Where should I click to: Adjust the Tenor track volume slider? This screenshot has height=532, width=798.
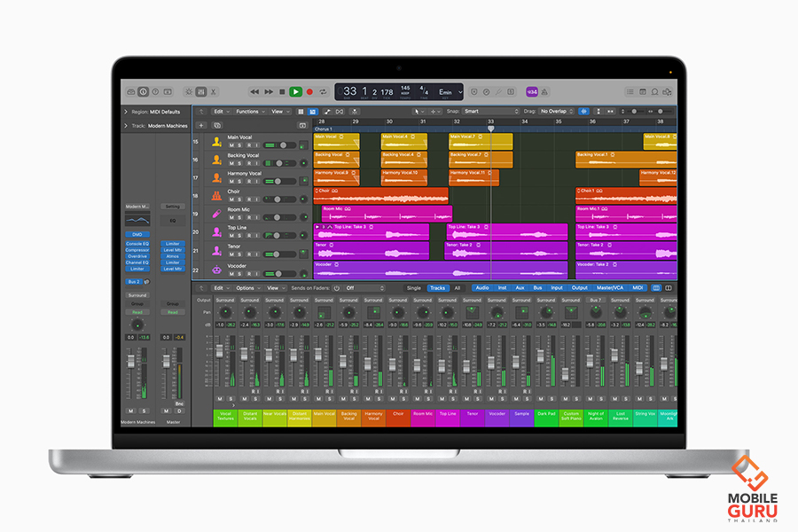(279, 254)
